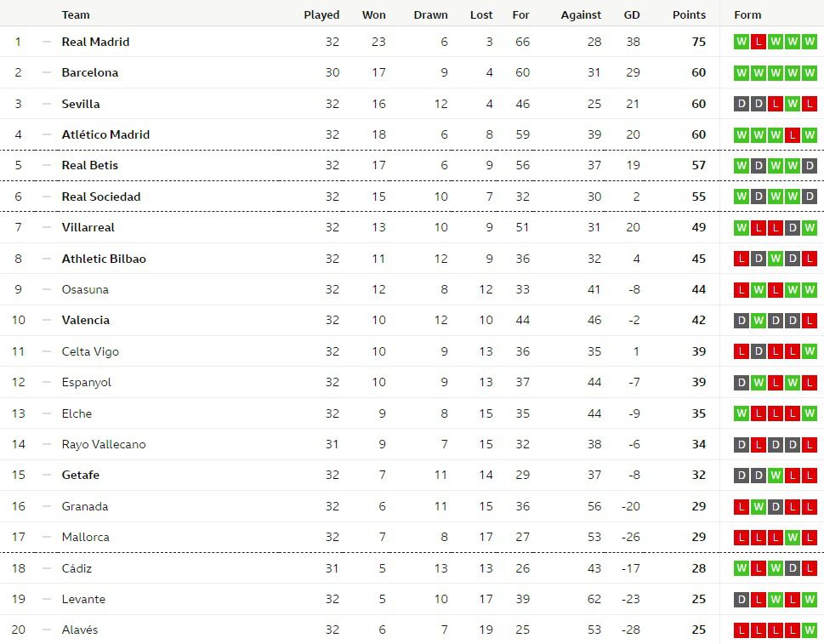Image resolution: width=824 pixels, height=644 pixels.
Task: Click the Form column header
Action: [747, 14]
